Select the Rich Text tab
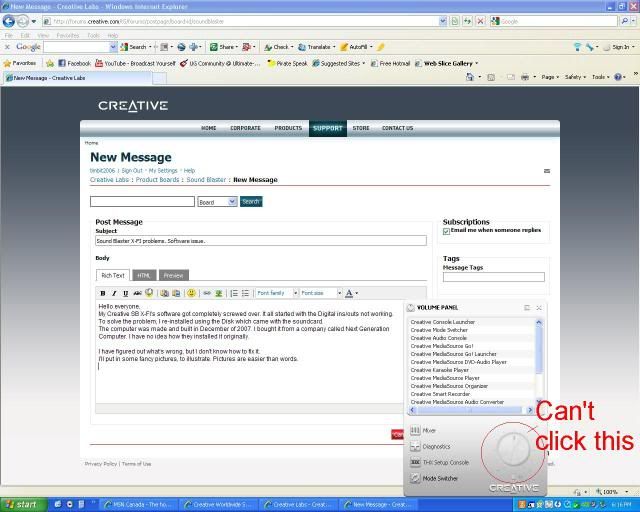Screen dimensions: 640x512 click(113, 275)
